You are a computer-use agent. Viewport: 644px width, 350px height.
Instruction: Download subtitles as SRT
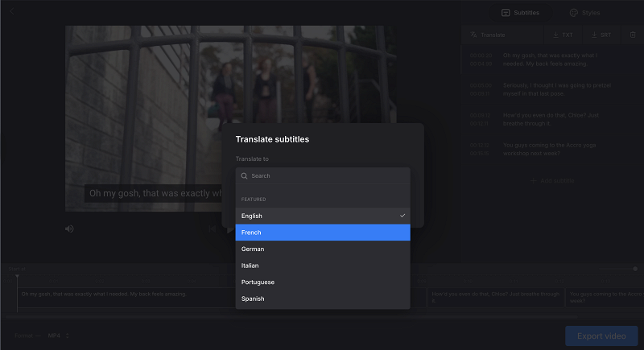pos(601,35)
